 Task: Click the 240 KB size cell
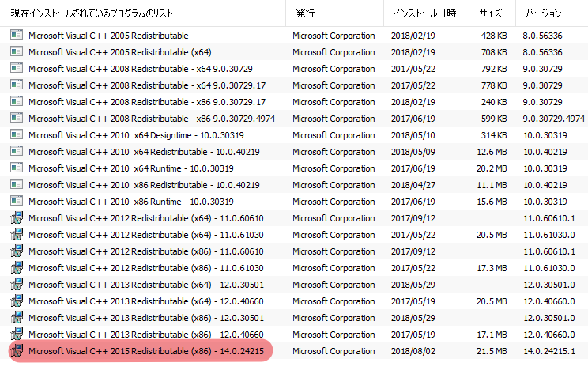click(494, 102)
